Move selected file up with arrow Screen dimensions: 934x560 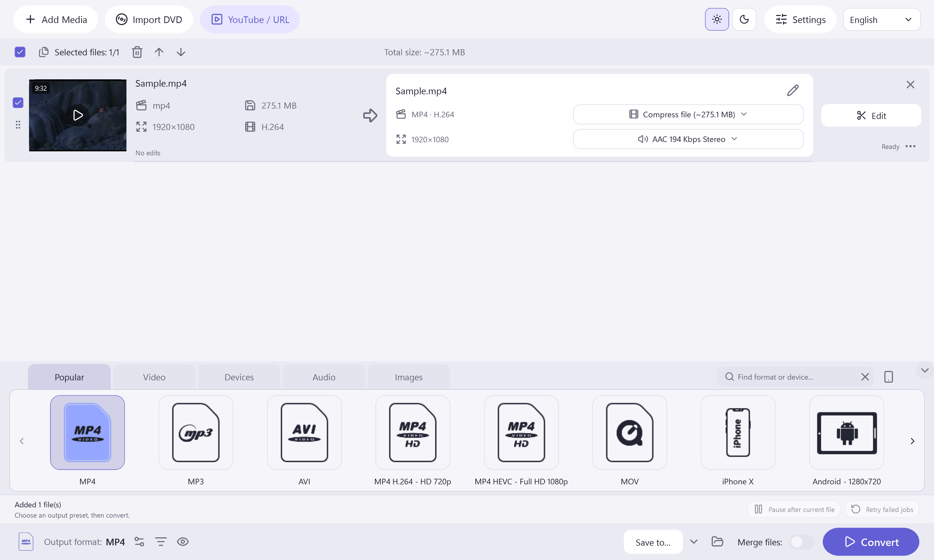point(159,52)
